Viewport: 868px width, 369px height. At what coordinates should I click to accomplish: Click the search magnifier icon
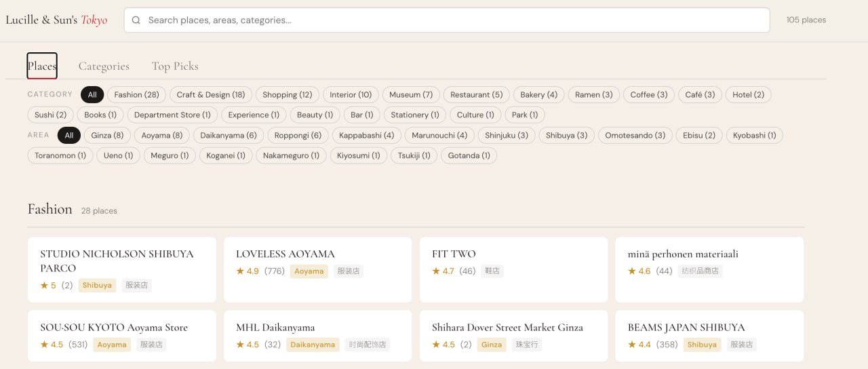pyautogui.click(x=136, y=20)
